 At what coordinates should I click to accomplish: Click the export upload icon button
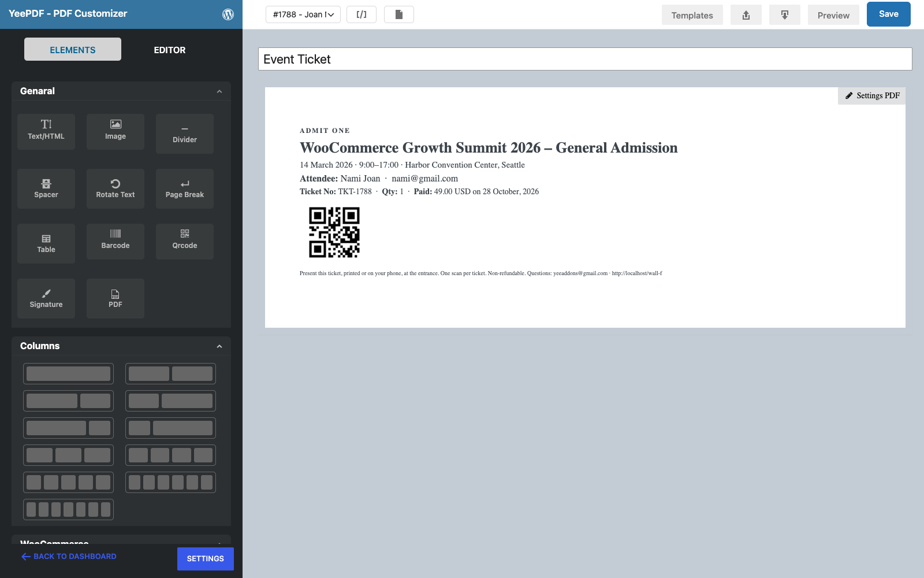(x=746, y=15)
